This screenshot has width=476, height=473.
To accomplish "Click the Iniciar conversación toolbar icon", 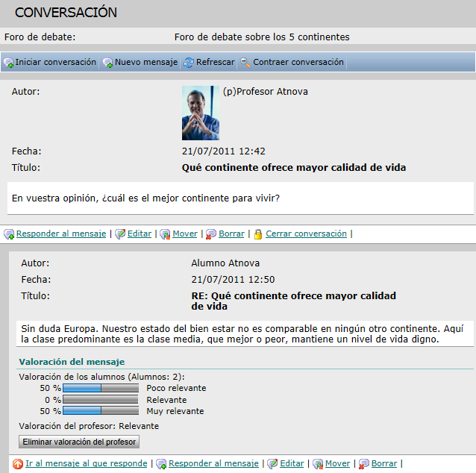I will click(x=8, y=63).
